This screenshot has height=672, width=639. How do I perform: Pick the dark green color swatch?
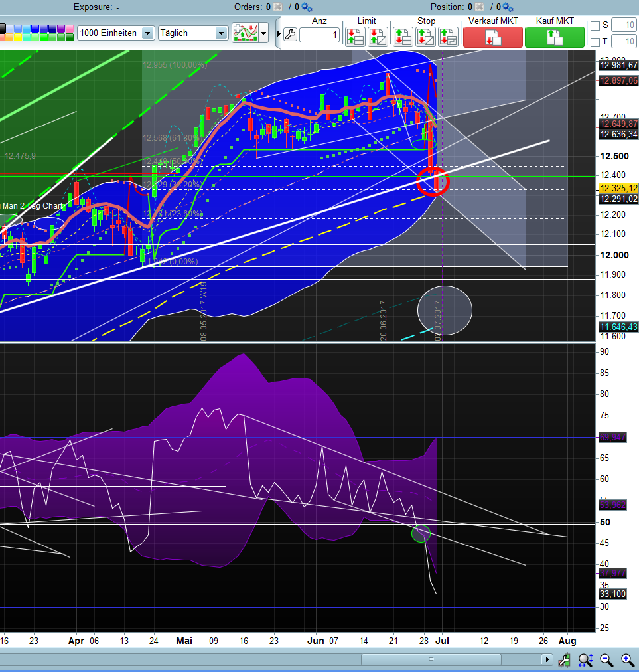[x=70, y=37]
